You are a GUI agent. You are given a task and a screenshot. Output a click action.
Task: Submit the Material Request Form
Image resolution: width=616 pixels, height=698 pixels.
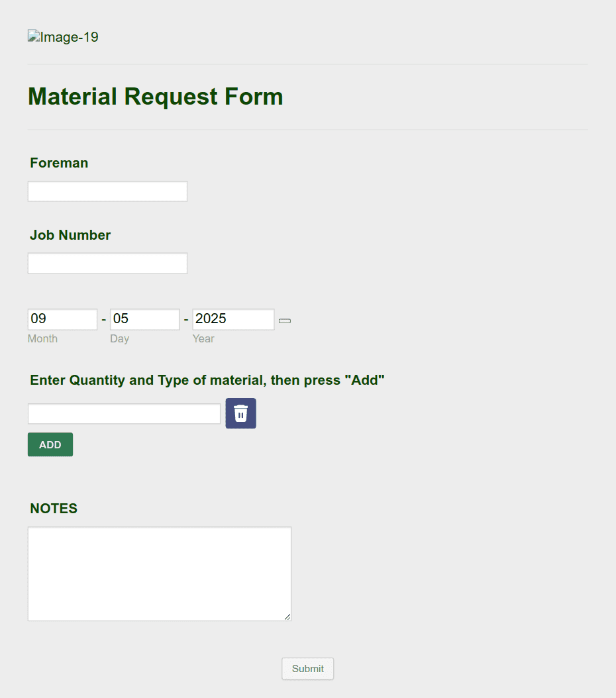307,668
